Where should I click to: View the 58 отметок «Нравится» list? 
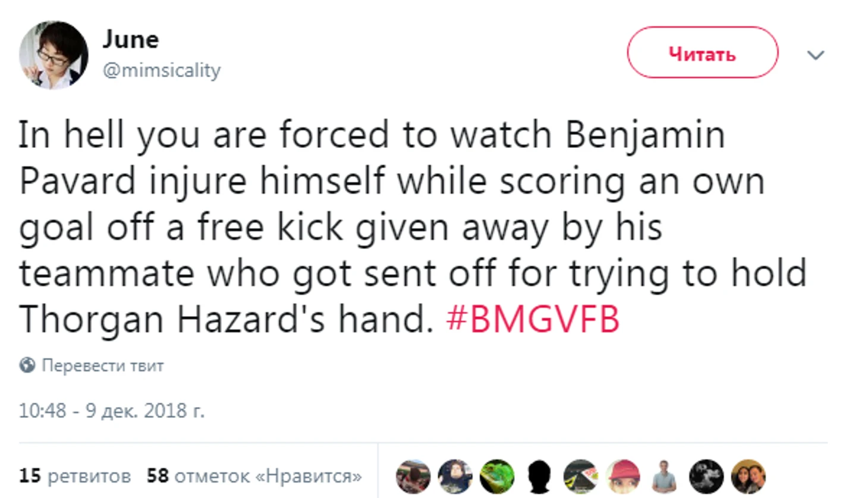click(x=254, y=475)
